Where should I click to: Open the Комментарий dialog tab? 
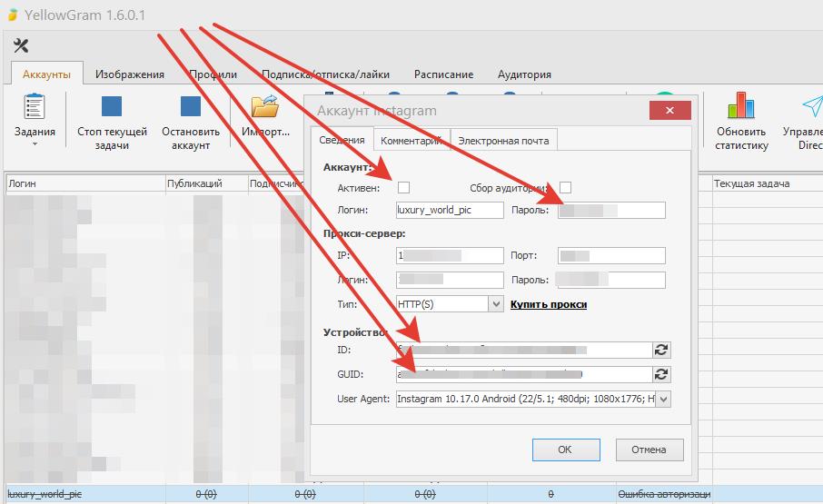coord(411,141)
